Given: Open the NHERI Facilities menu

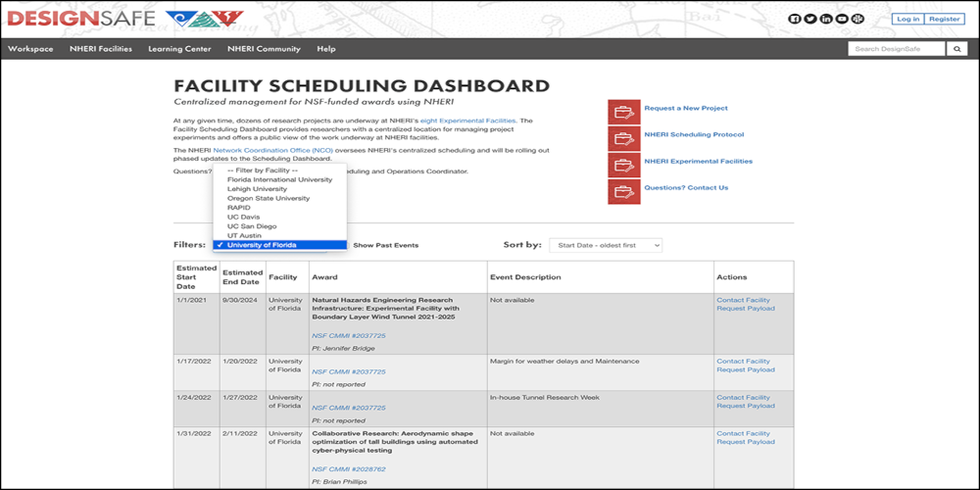Looking at the screenshot, I should pyautogui.click(x=101, y=49).
